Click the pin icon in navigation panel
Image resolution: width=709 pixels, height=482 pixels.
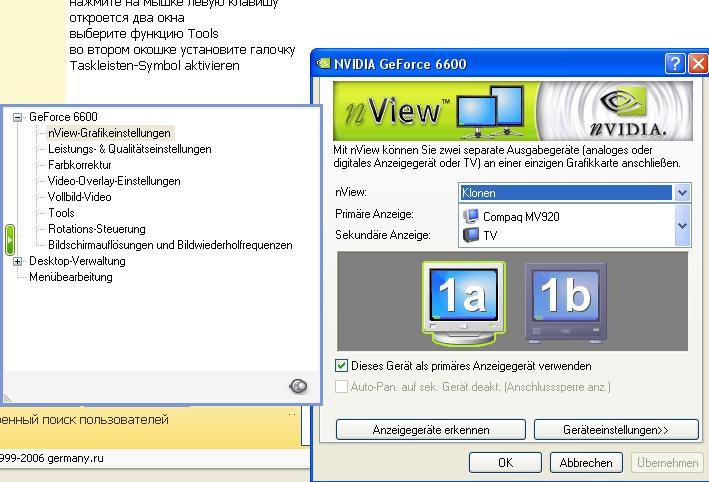297,387
